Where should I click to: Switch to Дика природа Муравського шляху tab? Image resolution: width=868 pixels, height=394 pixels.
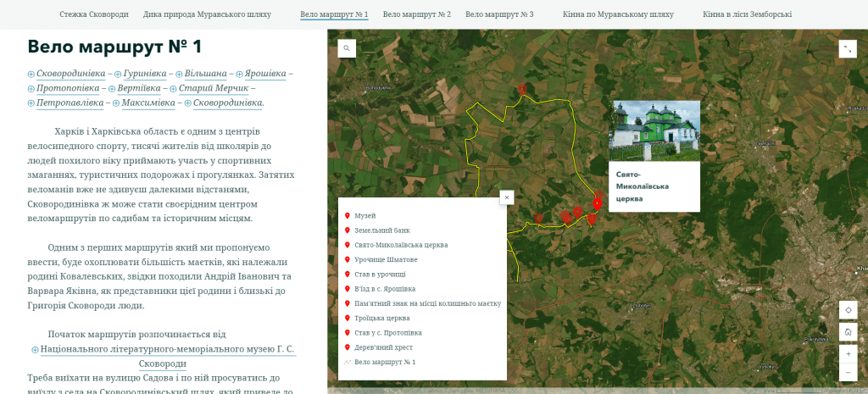pos(207,14)
